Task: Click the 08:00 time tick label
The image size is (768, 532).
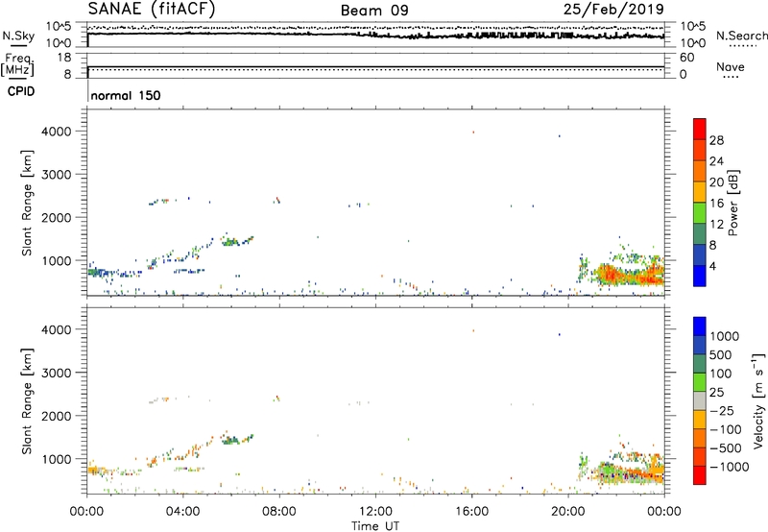Action: 279,512
